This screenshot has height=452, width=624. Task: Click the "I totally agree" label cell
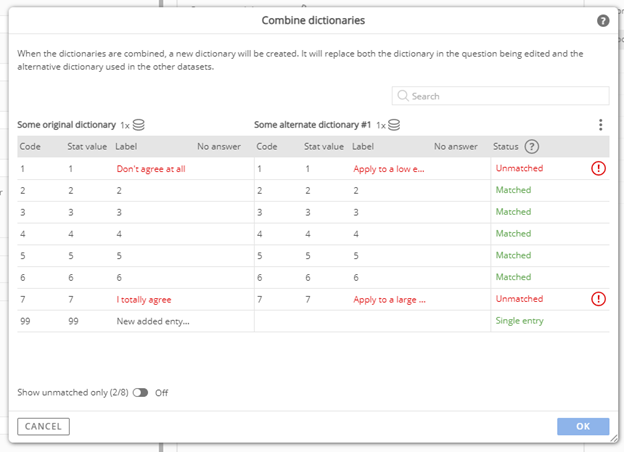coord(144,300)
